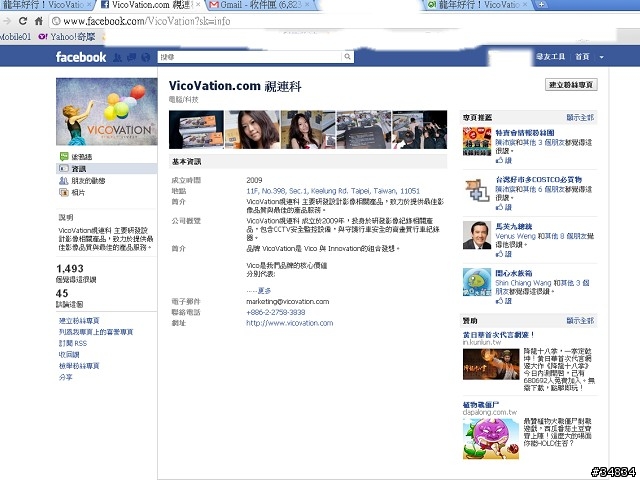Click 馬英九 portrait thumbnail
The height and width of the screenshot is (480, 640).
(x=477, y=235)
